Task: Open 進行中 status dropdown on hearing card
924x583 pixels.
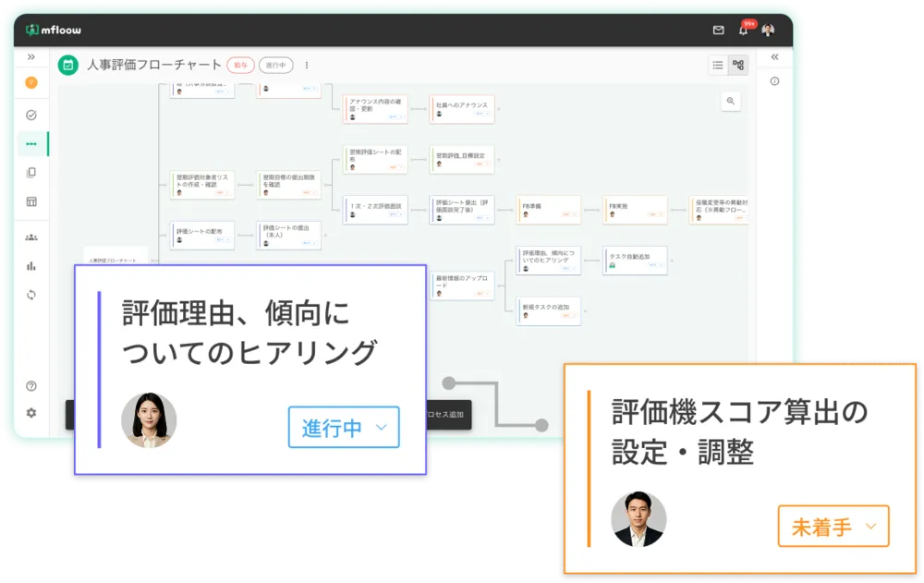Action: 344,428
